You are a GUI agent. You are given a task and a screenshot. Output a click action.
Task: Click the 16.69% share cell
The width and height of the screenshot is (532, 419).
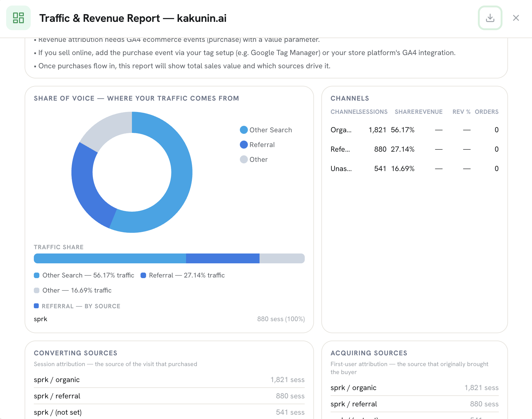[403, 169]
